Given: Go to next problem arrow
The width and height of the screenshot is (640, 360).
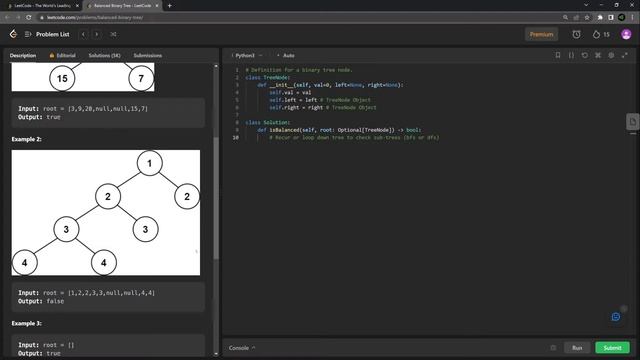Looking at the screenshot, I should pyautogui.click(x=97, y=34).
